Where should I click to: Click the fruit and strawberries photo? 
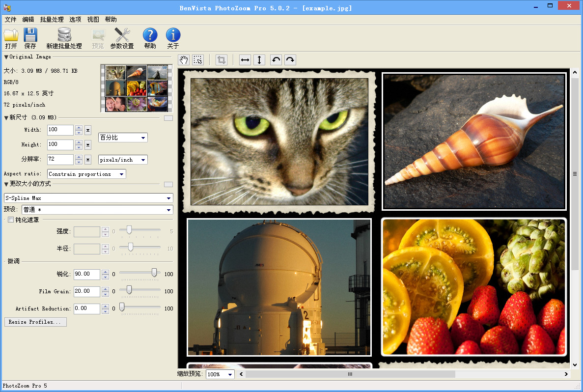click(x=474, y=287)
